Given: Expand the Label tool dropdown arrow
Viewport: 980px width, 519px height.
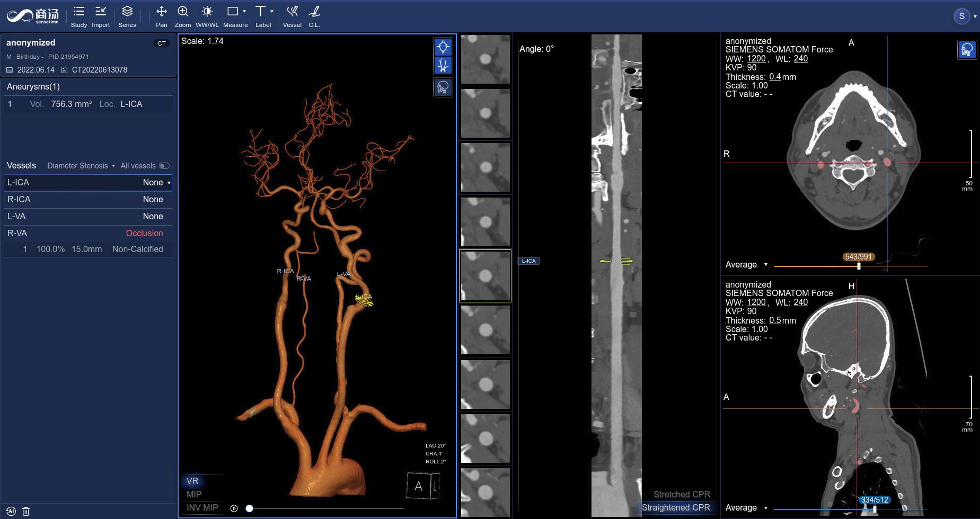Looking at the screenshot, I should click(x=272, y=11).
